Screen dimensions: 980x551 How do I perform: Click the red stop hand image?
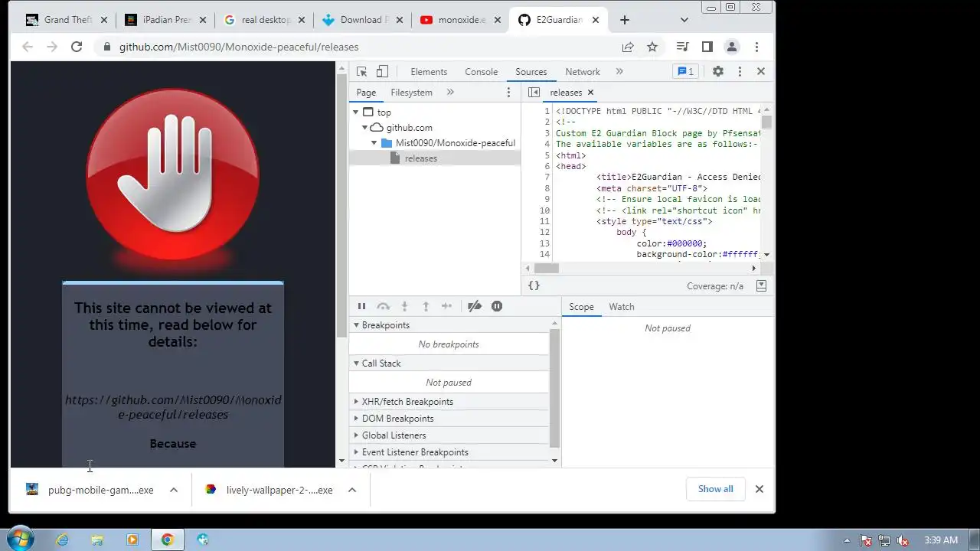[x=173, y=174]
